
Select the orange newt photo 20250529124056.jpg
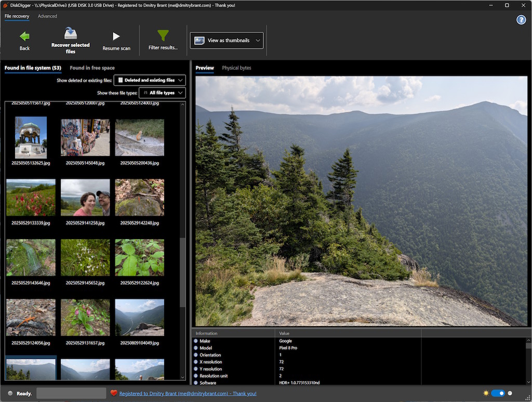pyautogui.click(x=31, y=317)
